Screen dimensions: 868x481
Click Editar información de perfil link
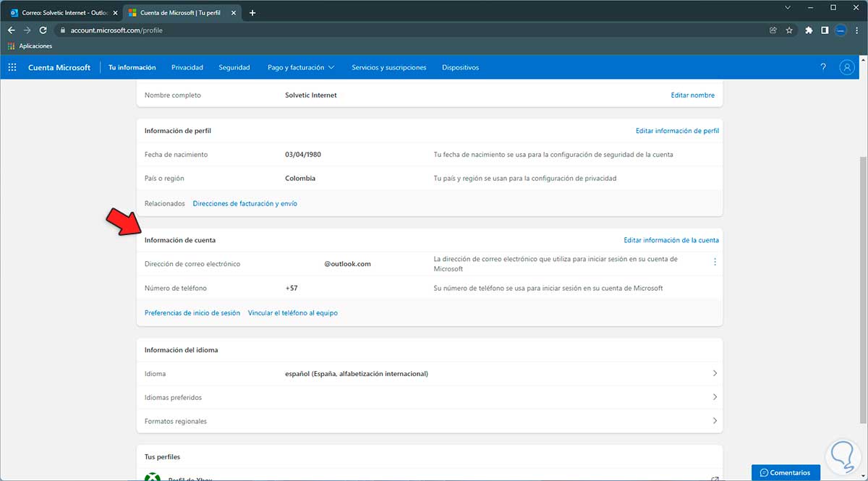coord(677,131)
